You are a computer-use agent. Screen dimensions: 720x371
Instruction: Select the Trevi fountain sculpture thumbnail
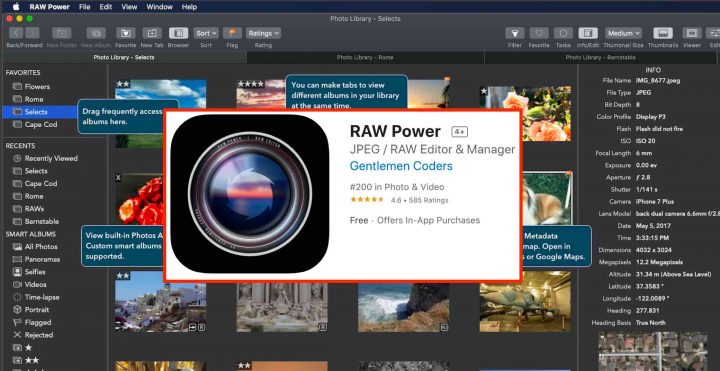pos(282,307)
